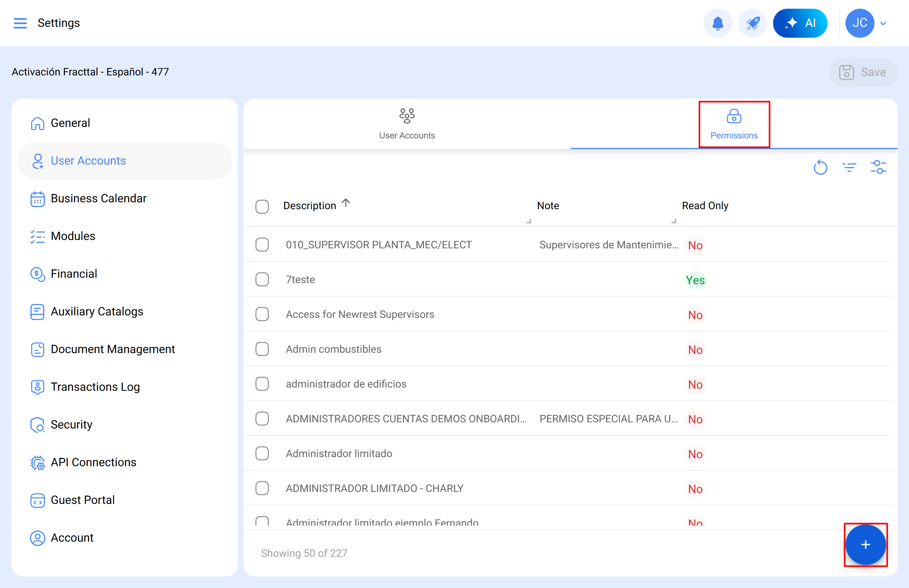The width and height of the screenshot is (909, 588).
Task: Click the blue plus add button
Action: tap(865, 544)
